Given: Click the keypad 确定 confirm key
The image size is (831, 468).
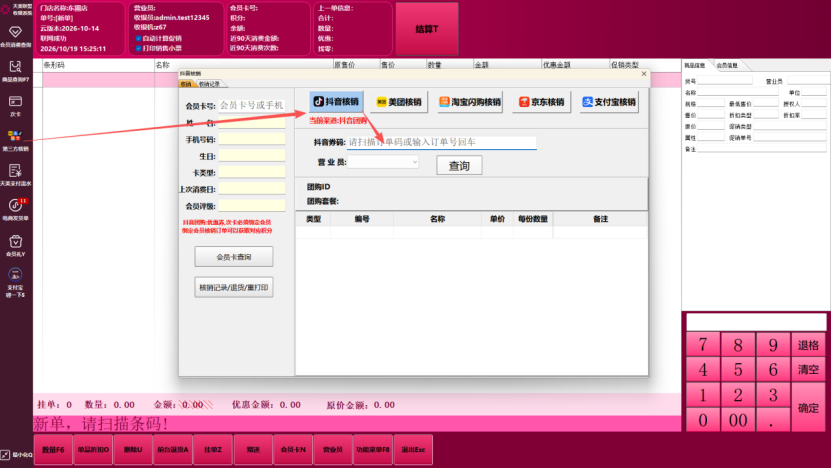Looking at the screenshot, I should tap(808, 408).
